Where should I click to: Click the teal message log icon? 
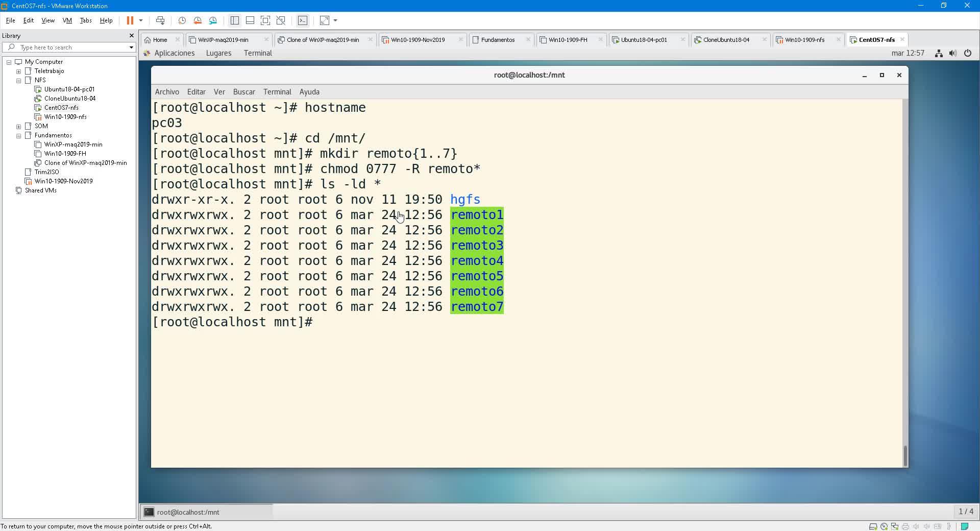[x=965, y=526]
